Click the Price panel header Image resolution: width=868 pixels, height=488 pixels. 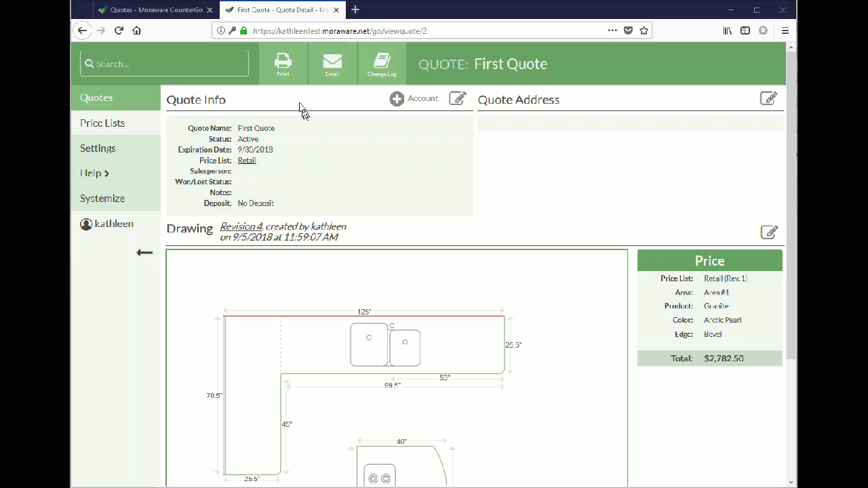pos(710,260)
